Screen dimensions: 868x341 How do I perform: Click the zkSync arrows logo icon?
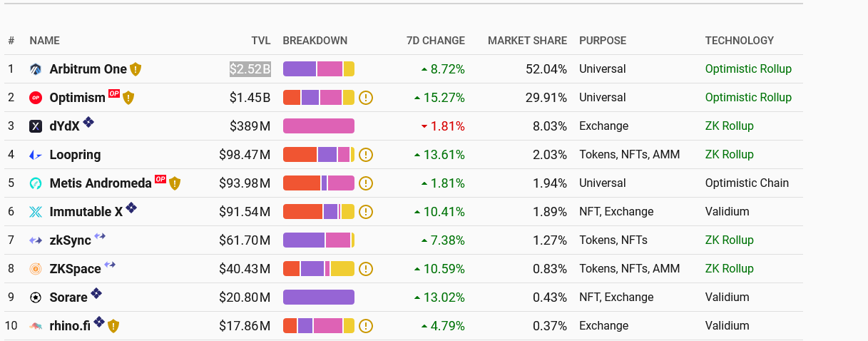coord(36,240)
